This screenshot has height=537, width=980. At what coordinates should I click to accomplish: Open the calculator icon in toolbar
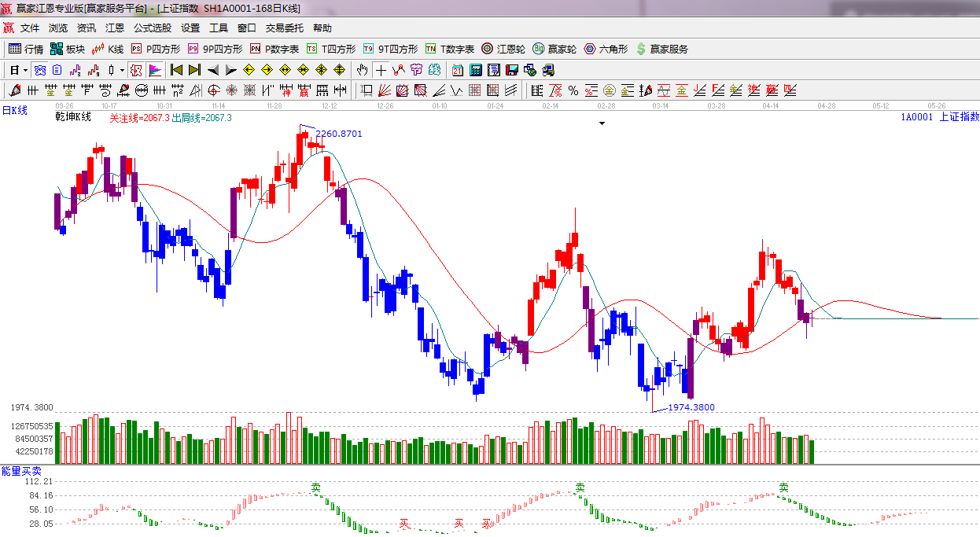point(475,70)
